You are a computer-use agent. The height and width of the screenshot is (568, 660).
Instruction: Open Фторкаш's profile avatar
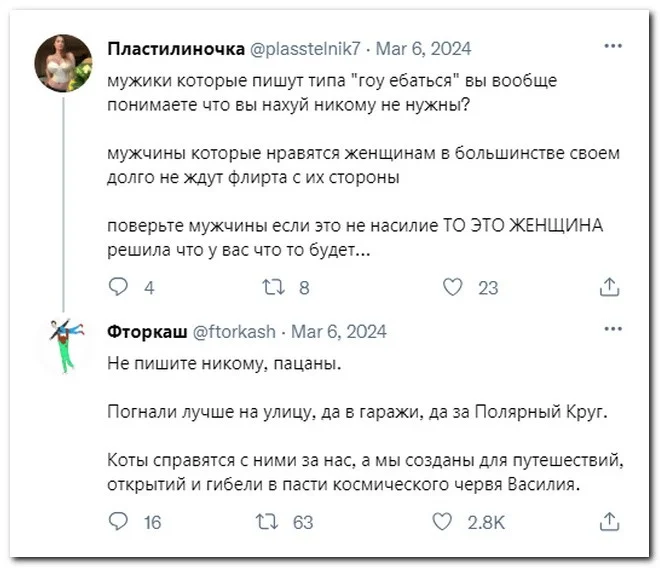65,345
